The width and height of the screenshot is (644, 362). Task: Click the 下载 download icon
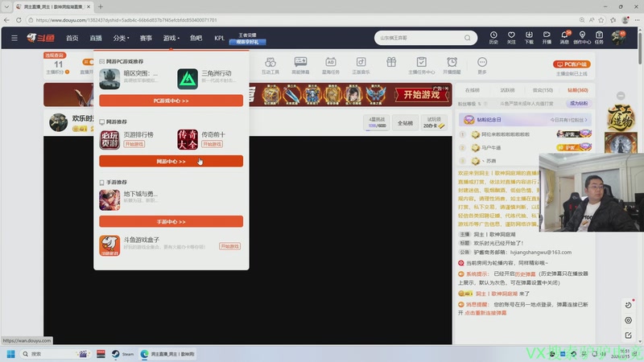(x=529, y=38)
